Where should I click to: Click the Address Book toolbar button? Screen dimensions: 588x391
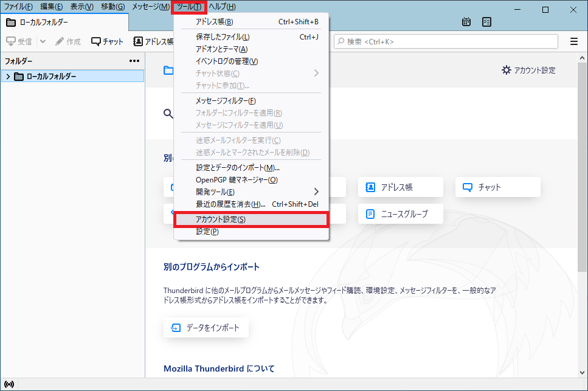(x=153, y=41)
